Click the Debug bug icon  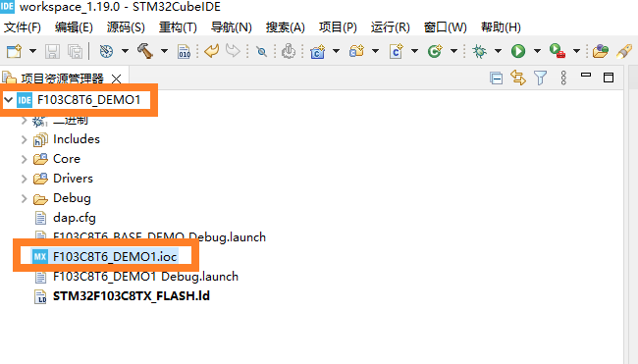click(x=479, y=51)
